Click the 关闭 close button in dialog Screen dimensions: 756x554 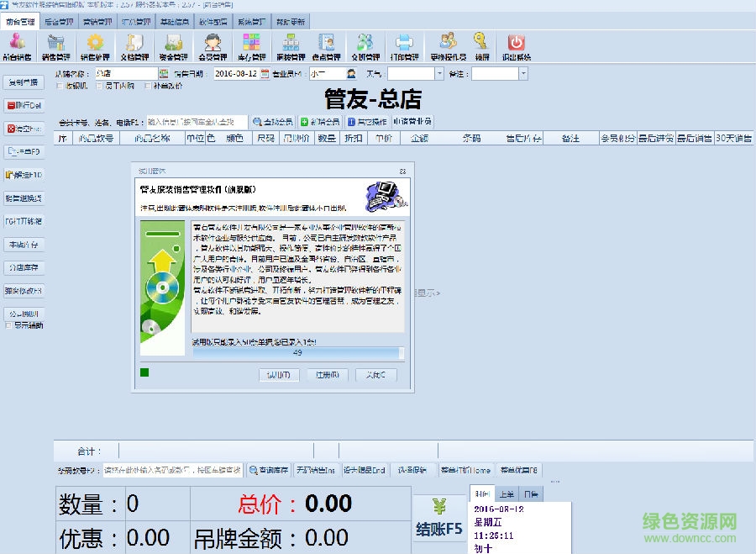tap(375, 375)
